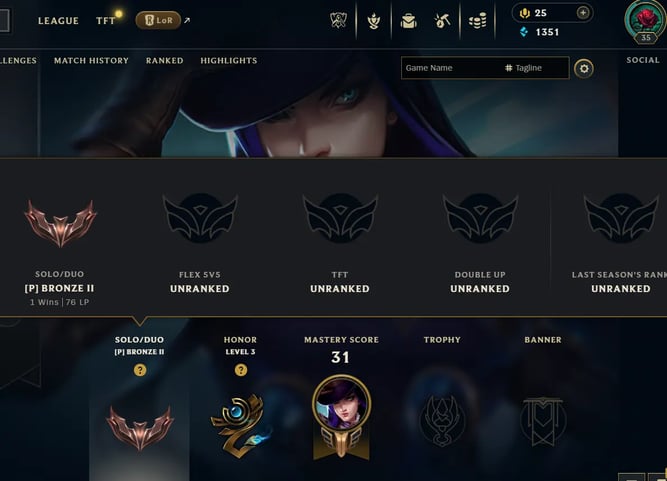Click the Game Name search field
The width and height of the screenshot is (667, 481).
pos(451,68)
